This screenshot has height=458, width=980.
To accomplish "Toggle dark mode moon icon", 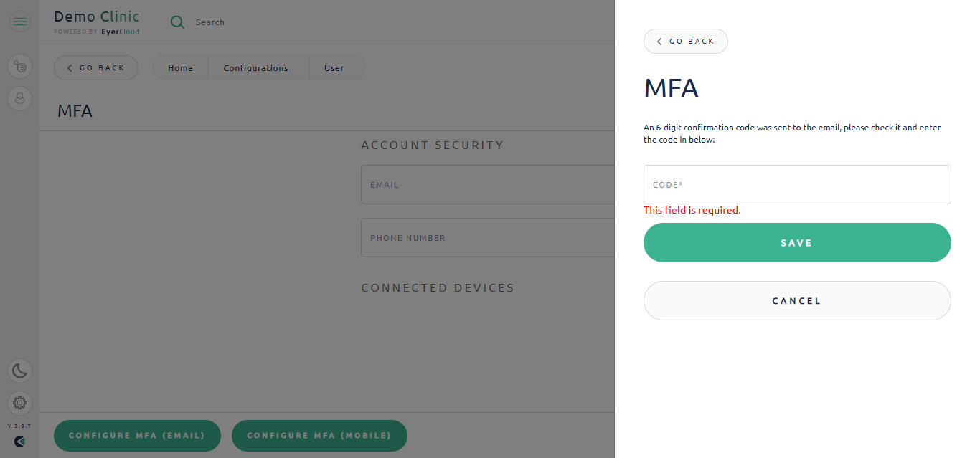I will coord(20,371).
